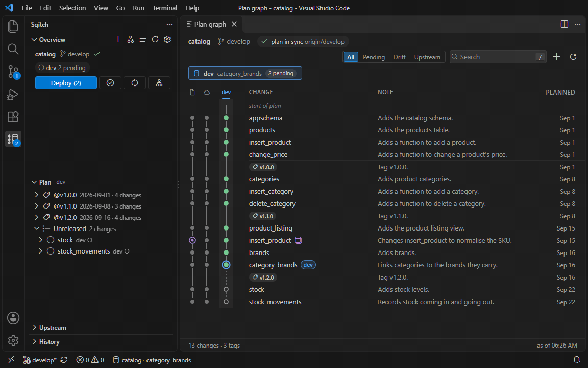
Task: Click the develop branch in graph header
Action: [x=234, y=42]
